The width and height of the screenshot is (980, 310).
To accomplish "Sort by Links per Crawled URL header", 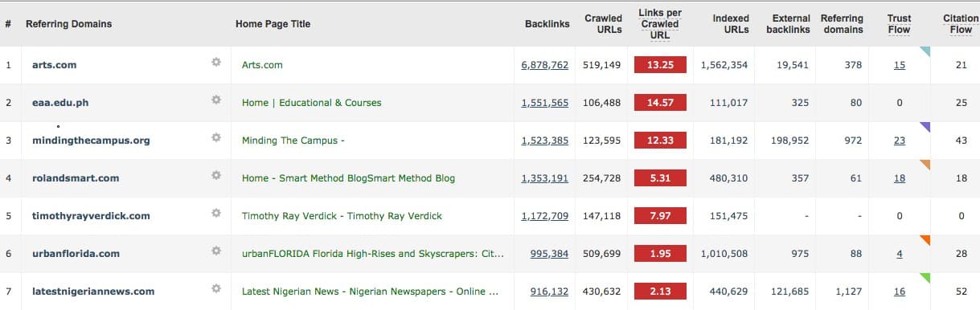I will 659,24.
